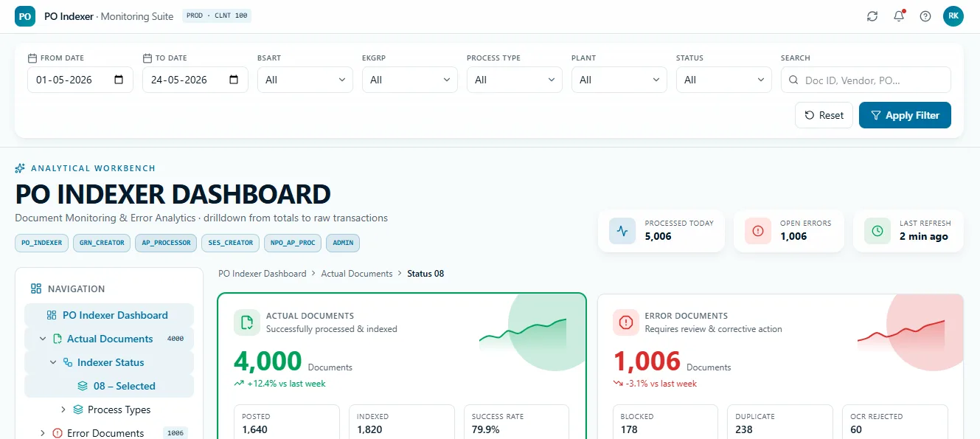Expand the Process Types tree node
Viewport: 980px width, 439px height.
[63, 409]
